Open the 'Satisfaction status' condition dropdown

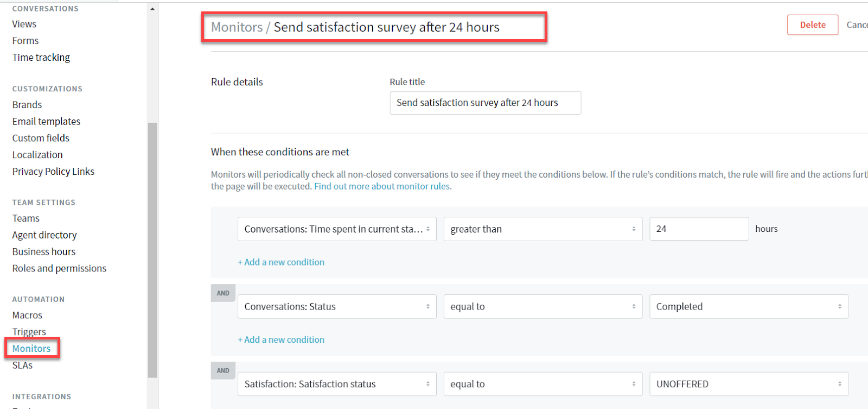coord(336,384)
